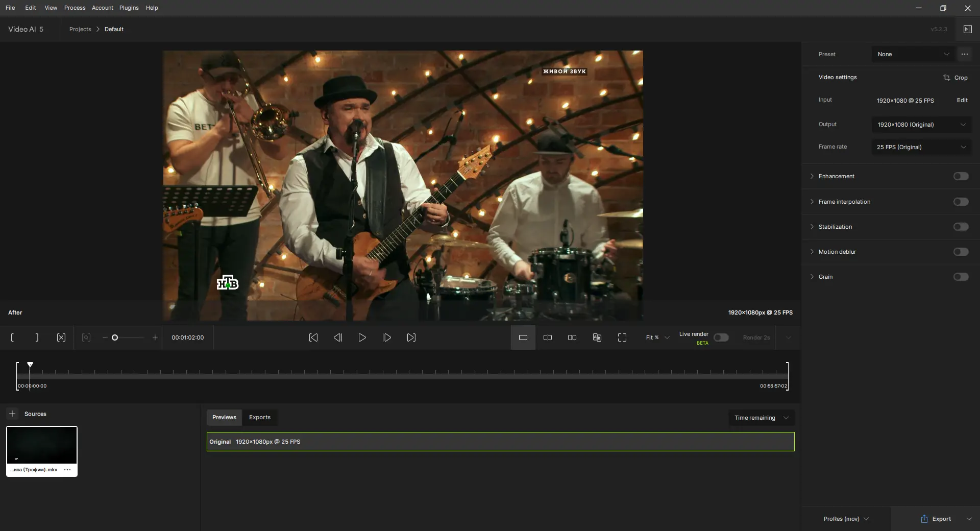Play the video preview

point(362,337)
